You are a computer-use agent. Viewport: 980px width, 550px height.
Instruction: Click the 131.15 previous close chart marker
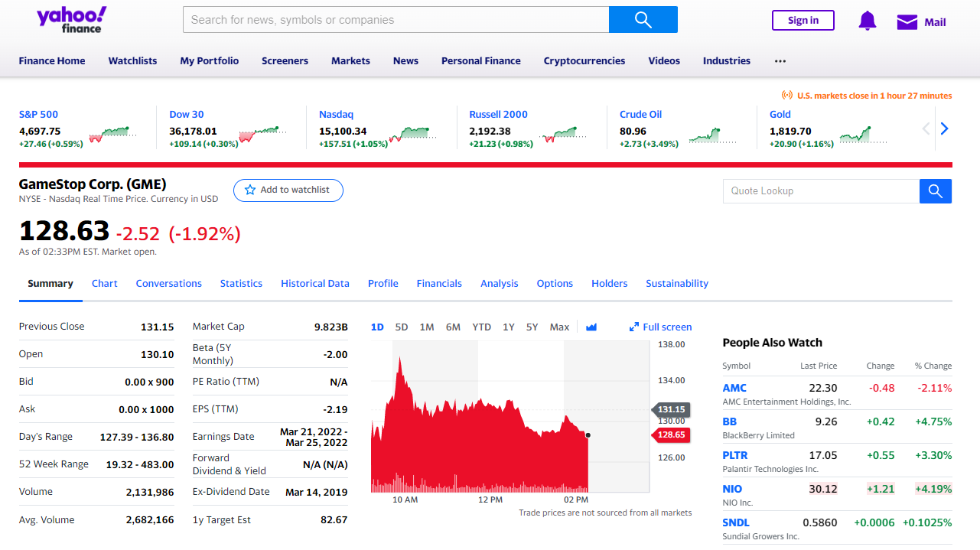pyautogui.click(x=671, y=409)
